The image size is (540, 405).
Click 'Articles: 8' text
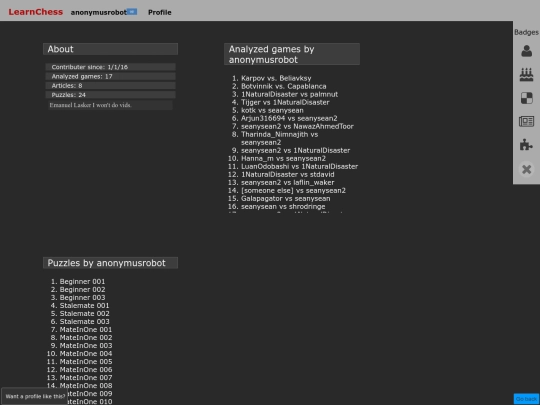click(x=67, y=85)
